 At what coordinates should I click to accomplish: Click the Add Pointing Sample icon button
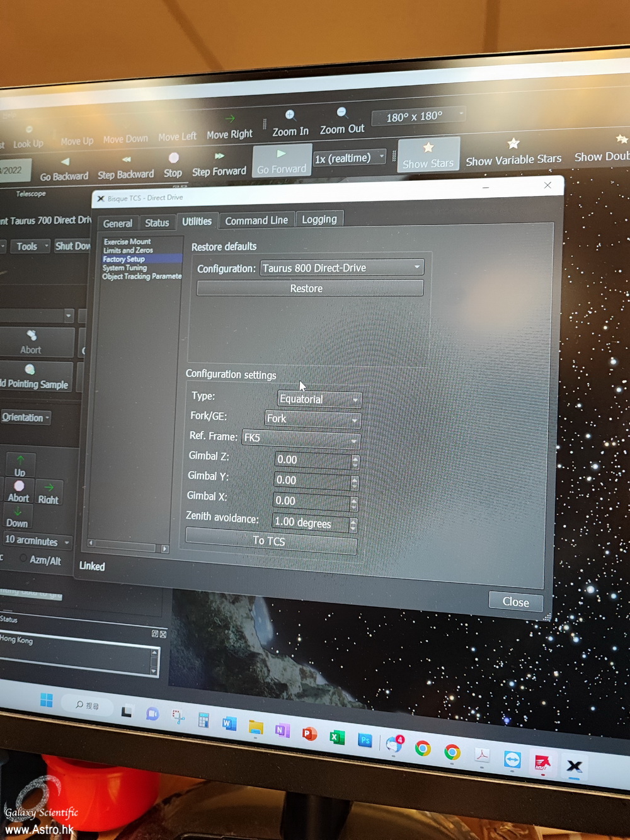(30, 370)
